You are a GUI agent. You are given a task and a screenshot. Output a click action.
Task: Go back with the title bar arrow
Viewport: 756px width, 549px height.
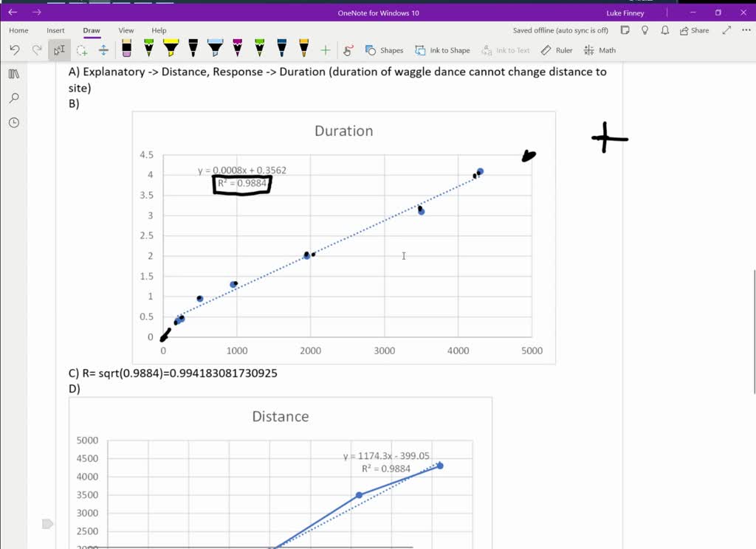[13, 12]
